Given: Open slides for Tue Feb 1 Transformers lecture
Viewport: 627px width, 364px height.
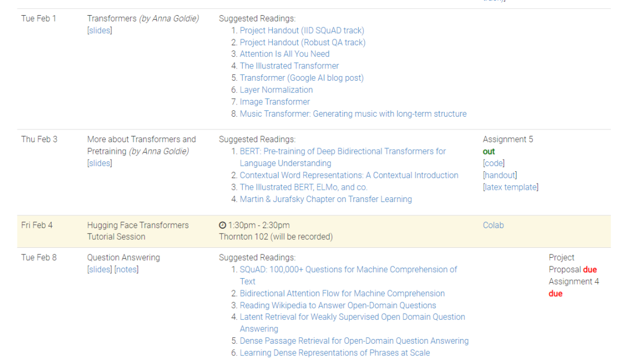Looking at the screenshot, I should pos(99,30).
